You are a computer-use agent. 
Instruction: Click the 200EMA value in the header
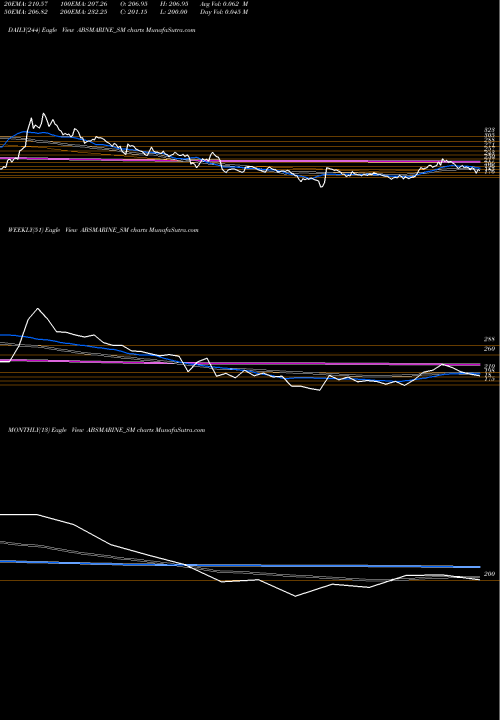click(84, 12)
